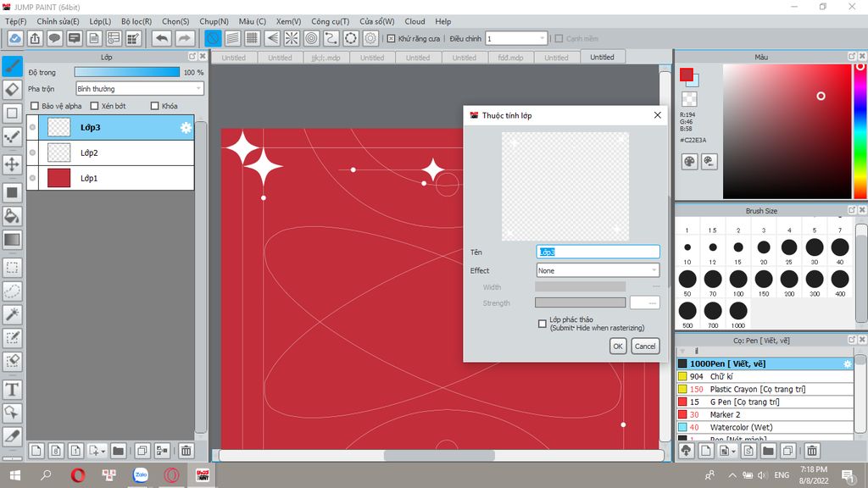Activate the Lasso selection tool
Viewport: 868px width, 488px height.
point(12,291)
